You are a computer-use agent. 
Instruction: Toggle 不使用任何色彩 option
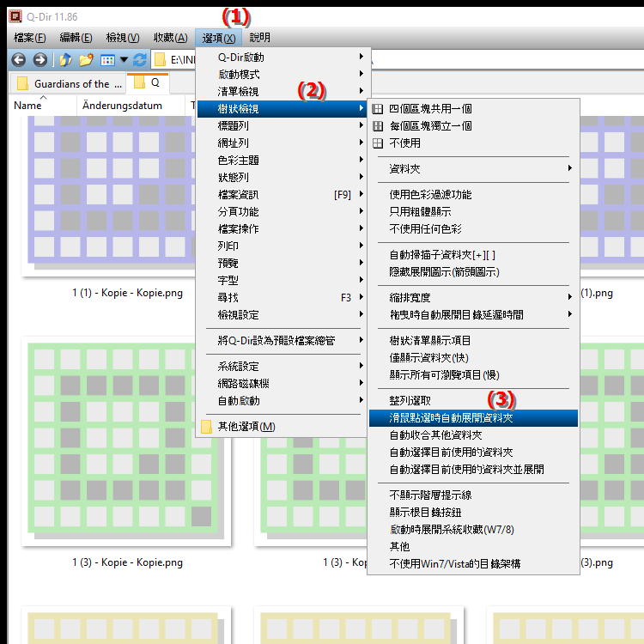473,229
